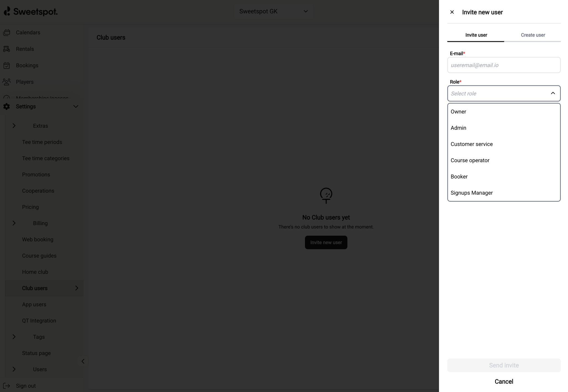The width and height of the screenshot is (568, 392).
Task: Switch to the Create user tab
Action: click(x=532, y=35)
